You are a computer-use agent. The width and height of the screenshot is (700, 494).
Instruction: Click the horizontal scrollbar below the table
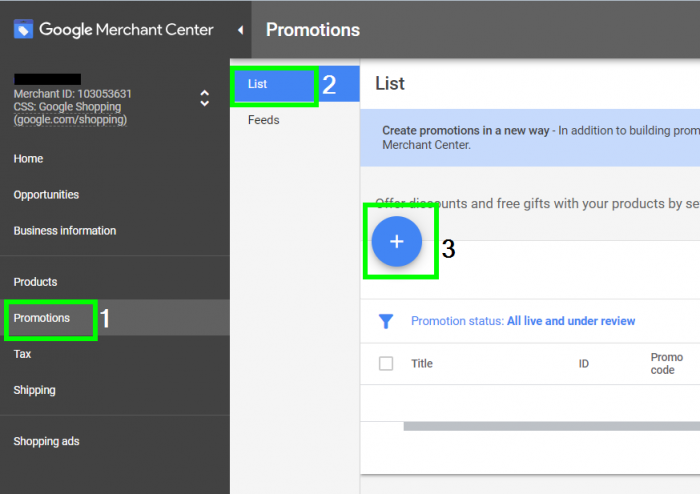(552, 427)
